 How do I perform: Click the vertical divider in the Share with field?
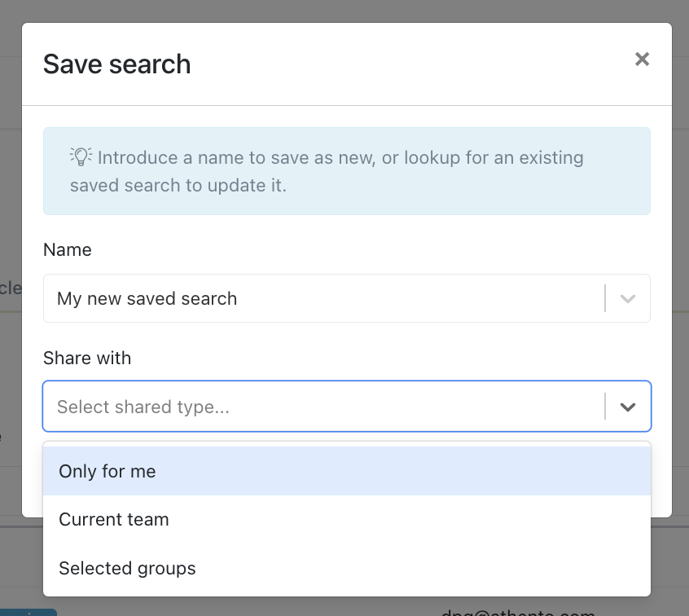605,407
